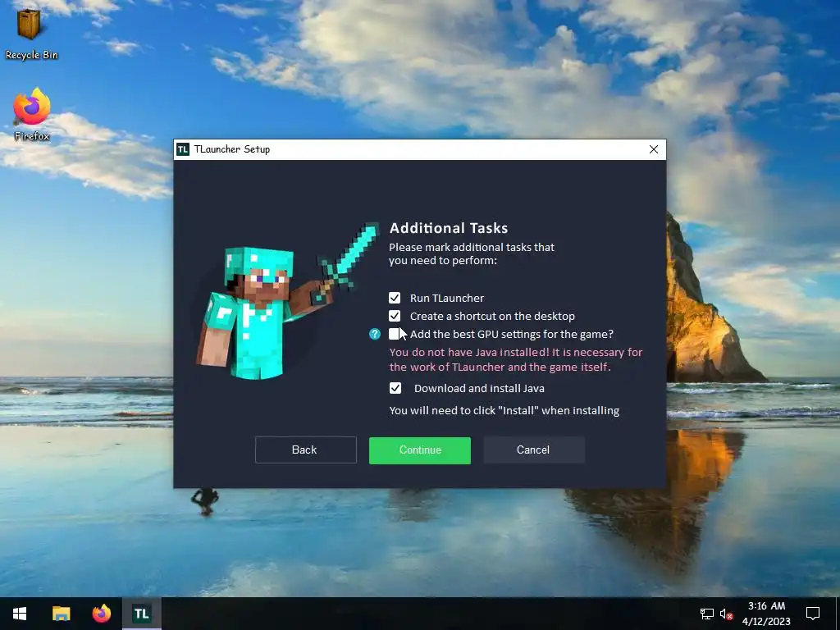This screenshot has width=840, height=630.
Task: Uncheck the Run TLauncher checkbox
Action: pyautogui.click(x=395, y=298)
